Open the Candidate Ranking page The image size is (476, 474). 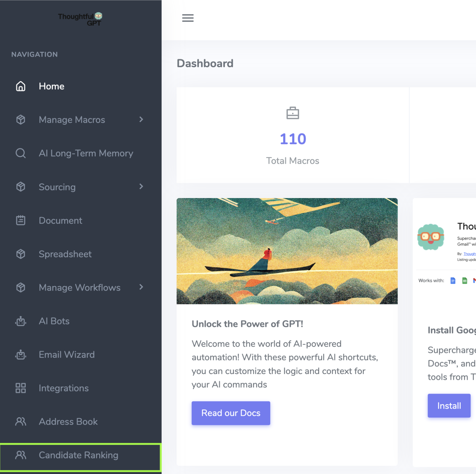coord(81,457)
